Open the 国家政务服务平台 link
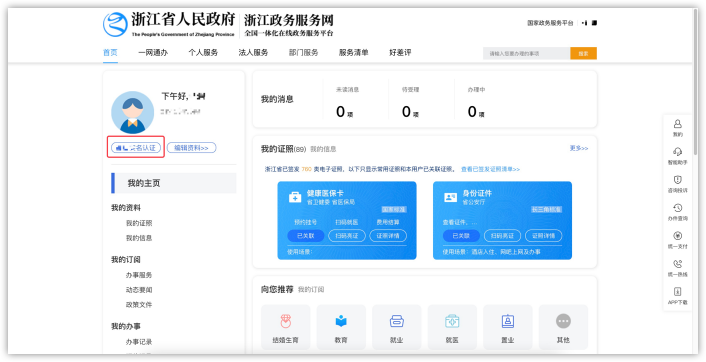 pos(550,23)
